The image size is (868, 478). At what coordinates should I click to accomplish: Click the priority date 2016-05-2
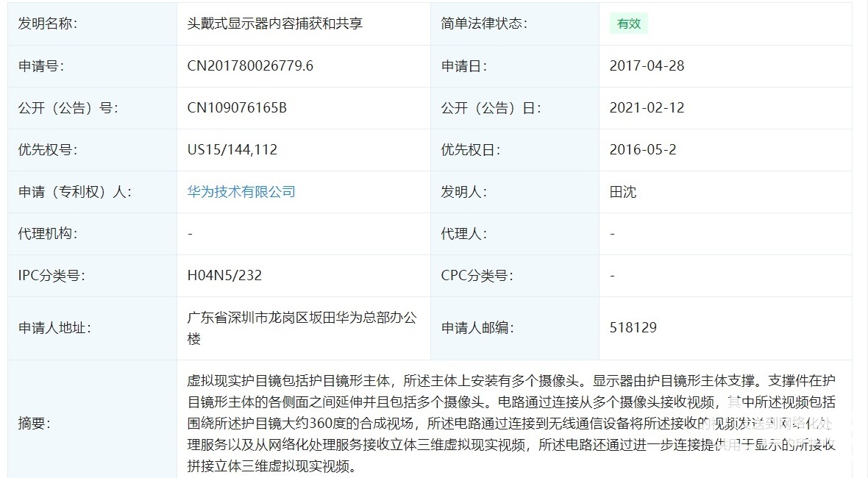pyautogui.click(x=642, y=150)
